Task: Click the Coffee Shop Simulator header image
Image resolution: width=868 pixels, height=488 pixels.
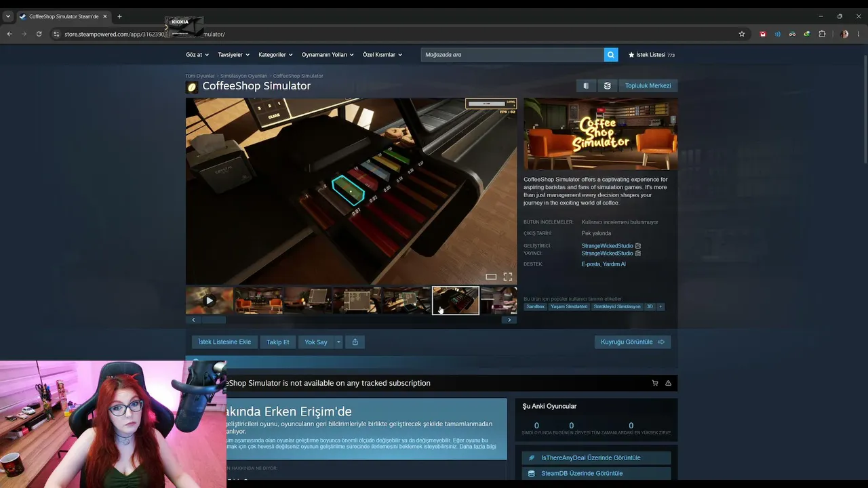Action: pos(600,134)
